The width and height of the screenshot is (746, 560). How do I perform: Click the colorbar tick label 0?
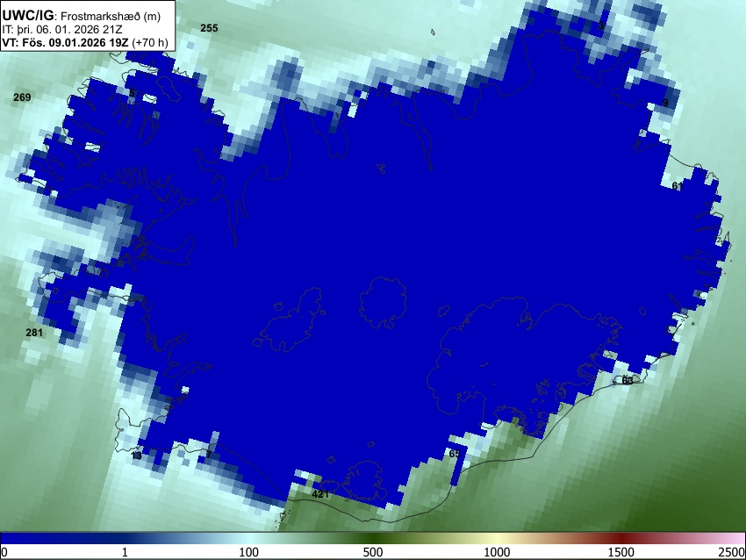pyautogui.click(x=4, y=552)
